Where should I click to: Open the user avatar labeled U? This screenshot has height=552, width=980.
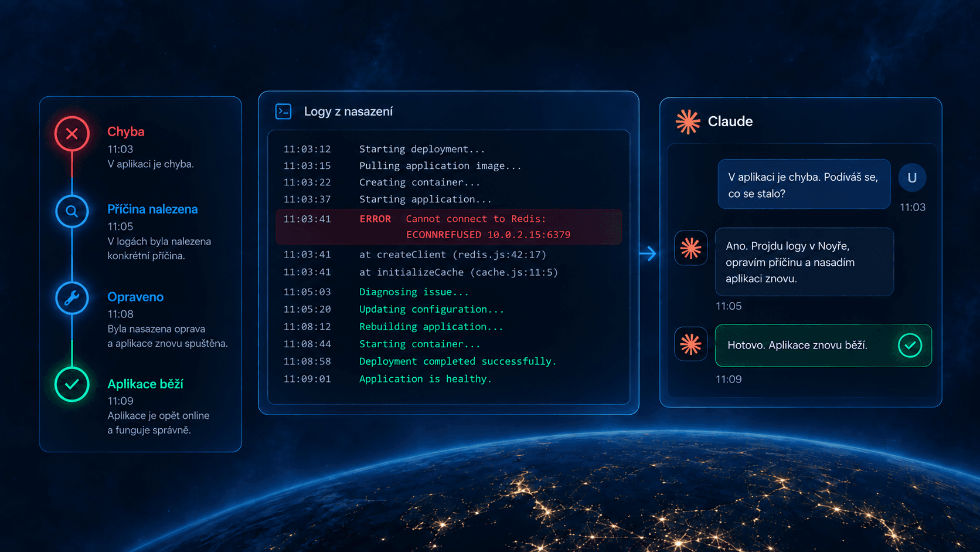pos(912,178)
